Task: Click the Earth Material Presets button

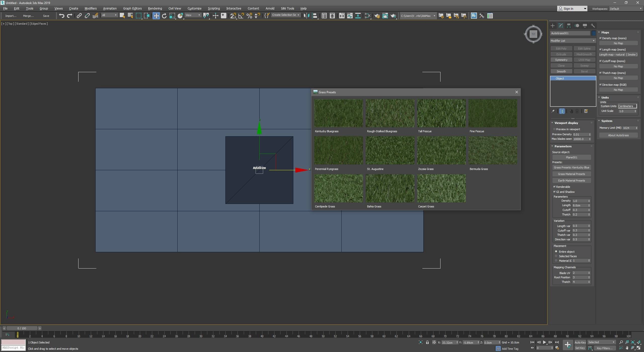Action: point(571,180)
